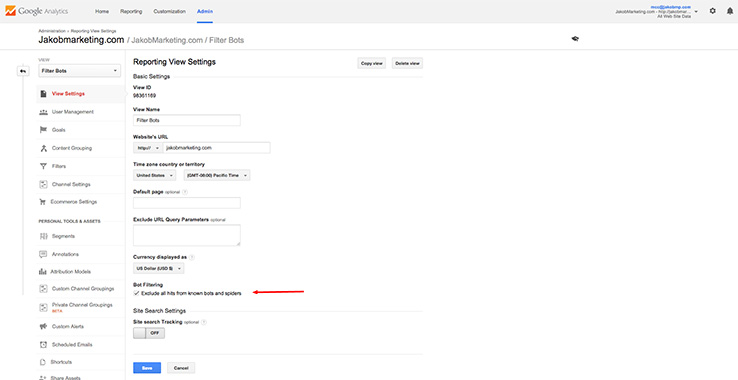This screenshot has width=738, height=380.
Task: Click the Private Channel Groupings icon
Action: [43, 307]
